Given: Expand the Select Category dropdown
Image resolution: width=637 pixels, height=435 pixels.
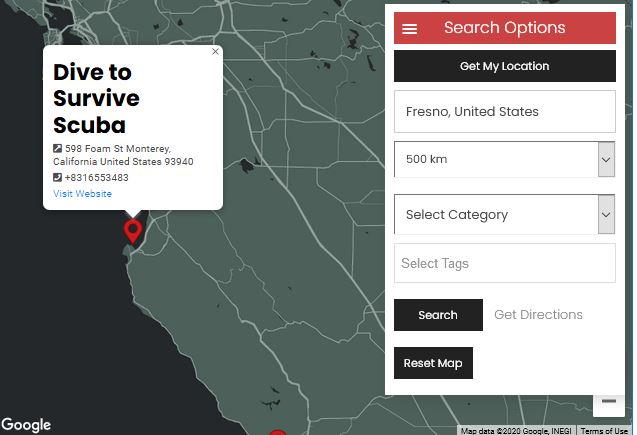Looking at the screenshot, I should coord(505,214).
